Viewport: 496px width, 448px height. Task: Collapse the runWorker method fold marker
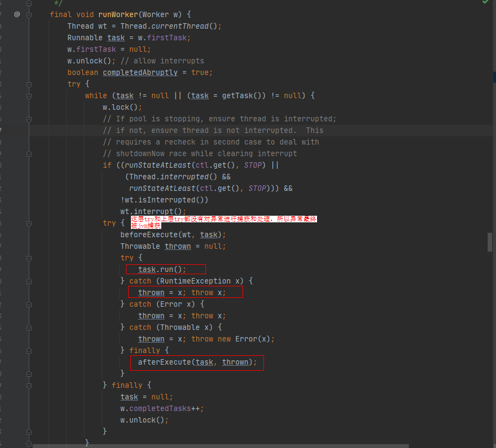pos(29,15)
